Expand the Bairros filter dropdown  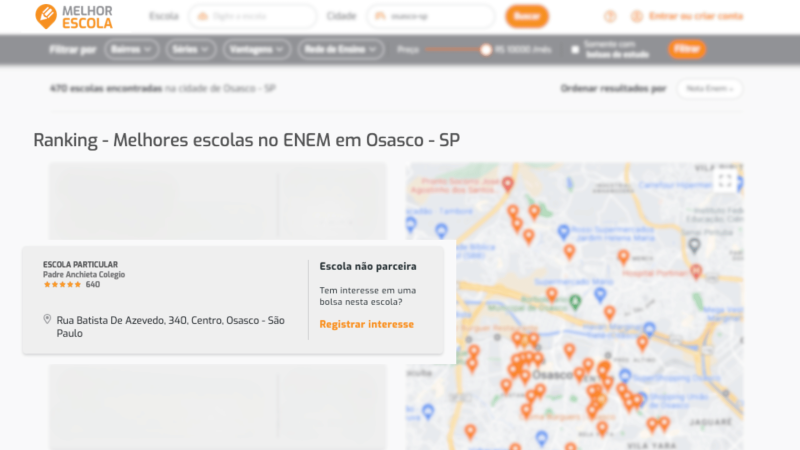(132, 49)
